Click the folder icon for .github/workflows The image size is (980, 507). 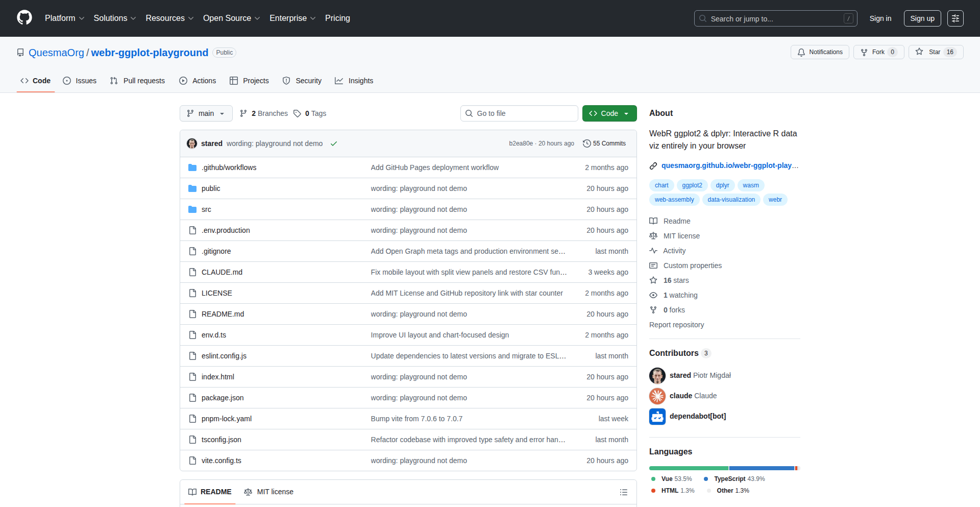click(192, 167)
